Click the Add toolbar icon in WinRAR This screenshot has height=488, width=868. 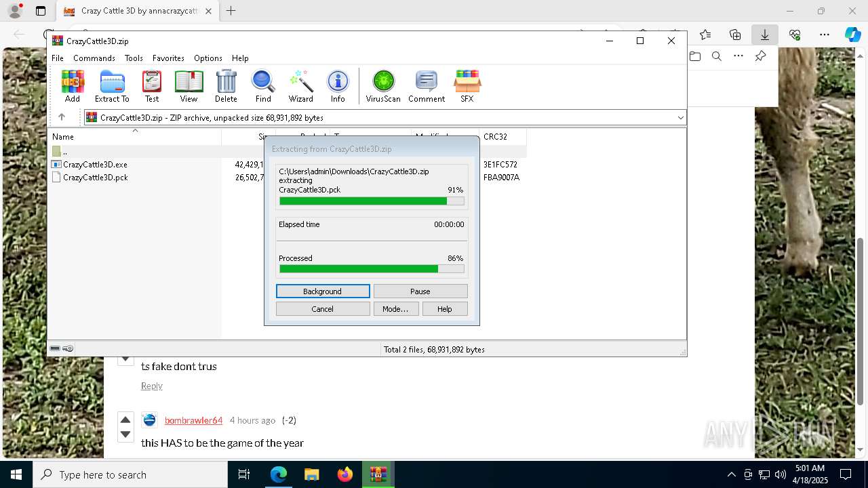73,86
